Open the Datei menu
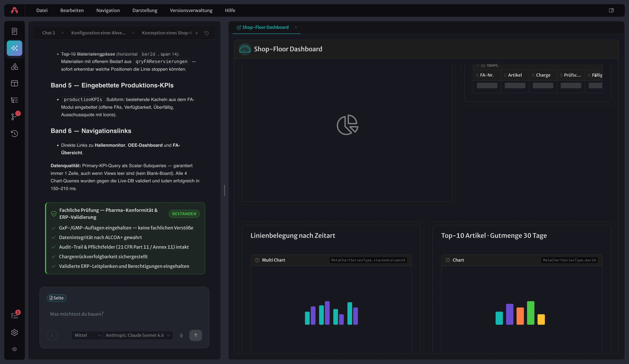 pyautogui.click(x=42, y=10)
